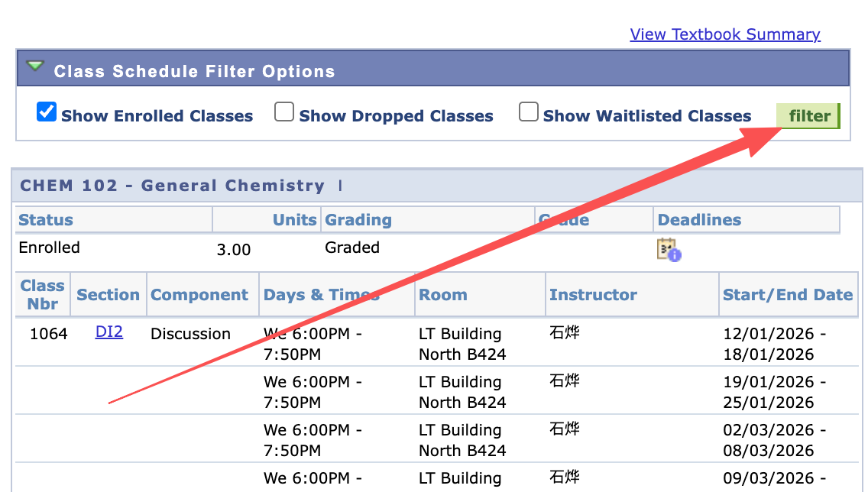This screenshot has height=492, width=868.
Task: Enable the Show Dropped Classes checkbox
Action: pos(284,112)
